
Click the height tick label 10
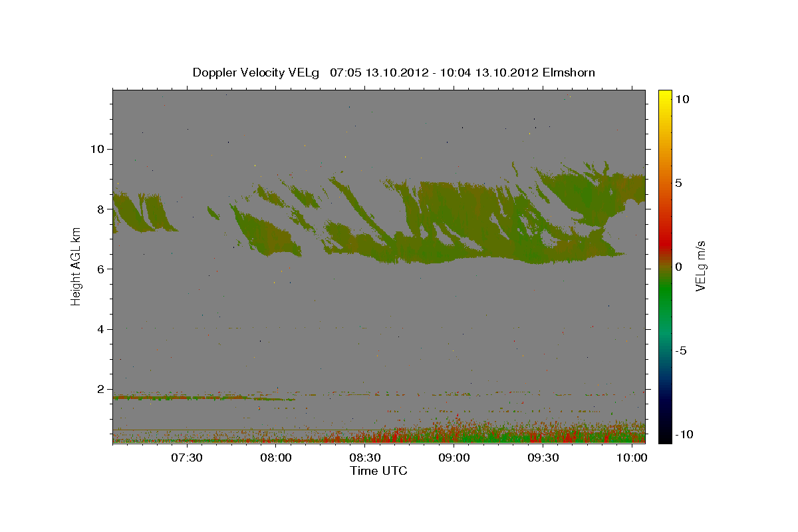coord(97,149)
